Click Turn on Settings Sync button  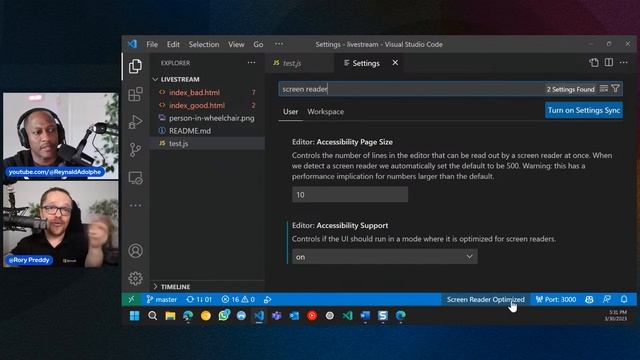point(584,110)
